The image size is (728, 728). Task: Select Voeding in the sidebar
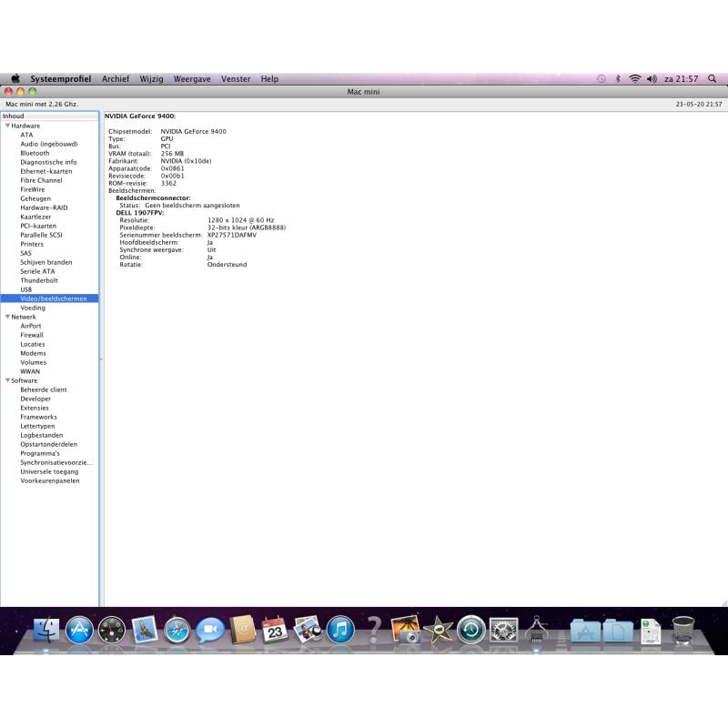33,308
